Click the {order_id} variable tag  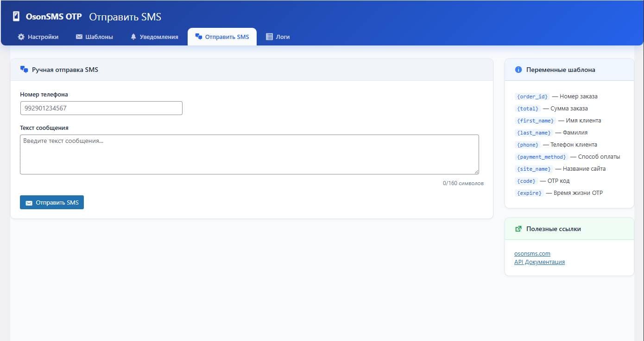point(532,97)
